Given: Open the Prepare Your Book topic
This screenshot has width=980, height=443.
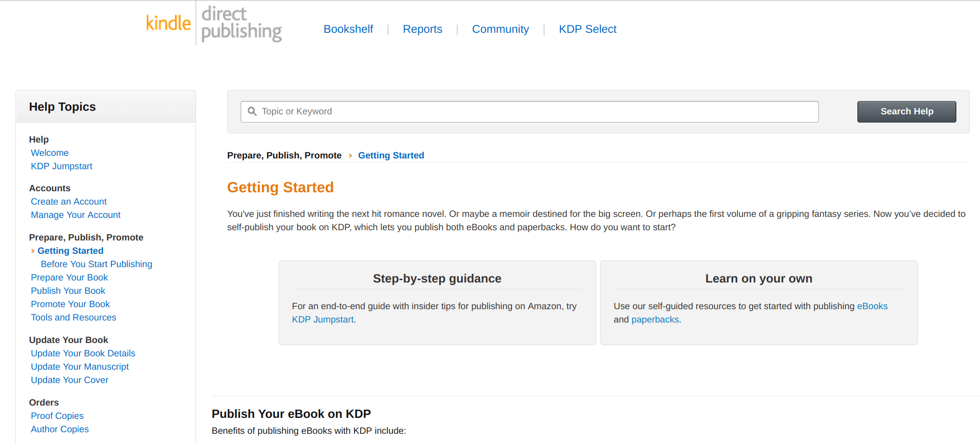Looking at the screenshot, I should pyautogui.click(x=69, y=277).
